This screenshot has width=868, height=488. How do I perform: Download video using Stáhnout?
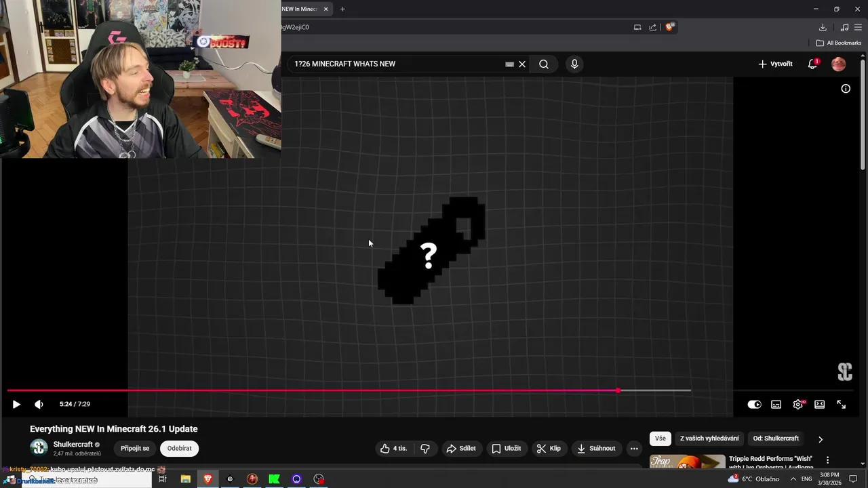click(x=597, y=449)
